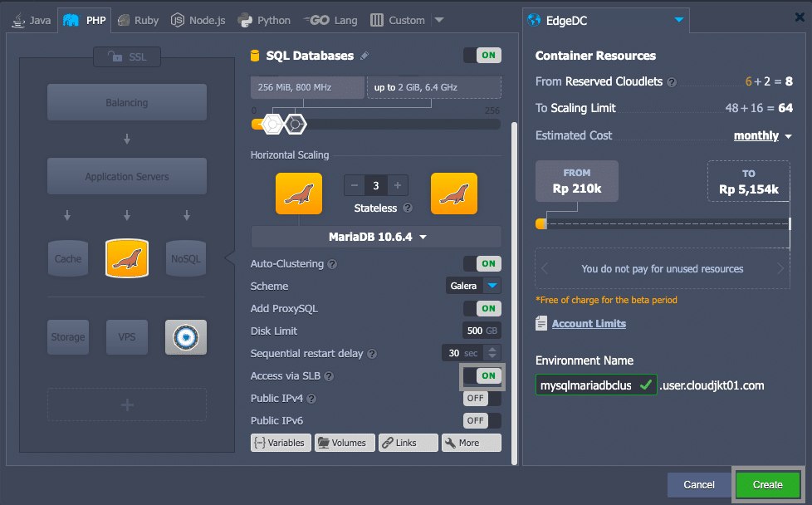Click the left MariaDB seal node icon
The width and height of the screenshot is (812, 505).
pos(299,194)
